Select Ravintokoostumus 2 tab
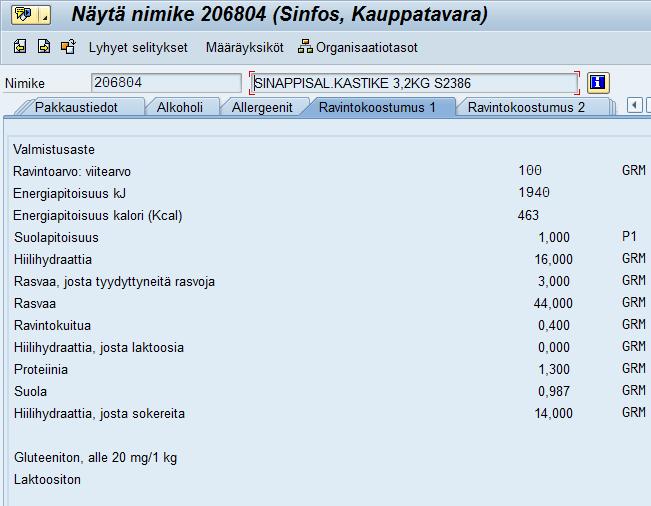651x506 pixels. (526, 108)
